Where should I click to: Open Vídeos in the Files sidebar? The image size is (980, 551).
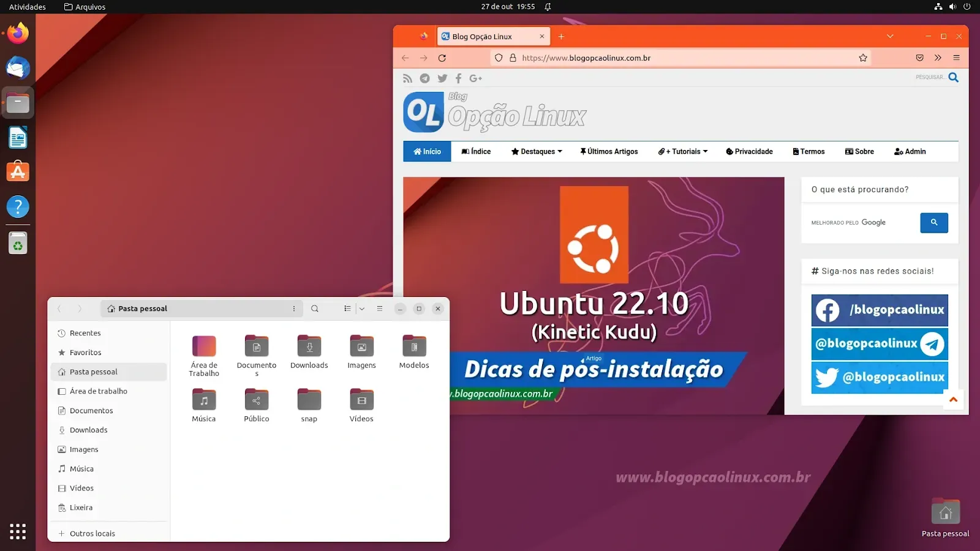(109, 488)
